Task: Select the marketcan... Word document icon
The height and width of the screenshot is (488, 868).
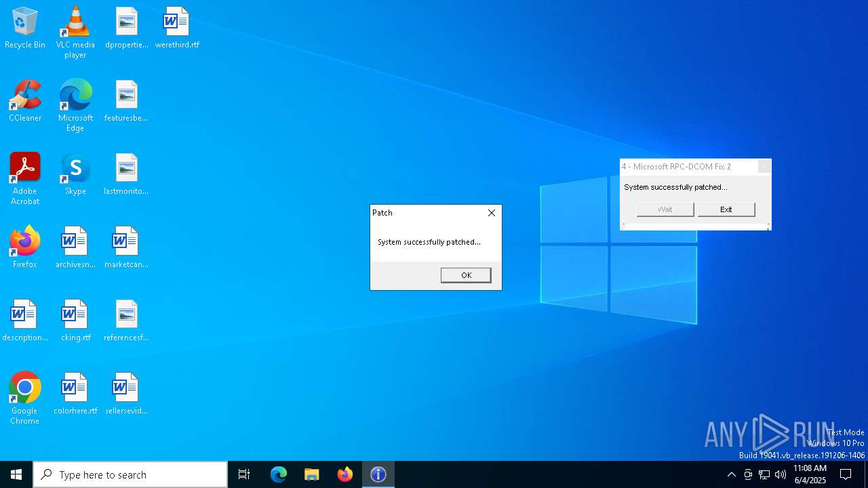Action: (x=127, y=248)
